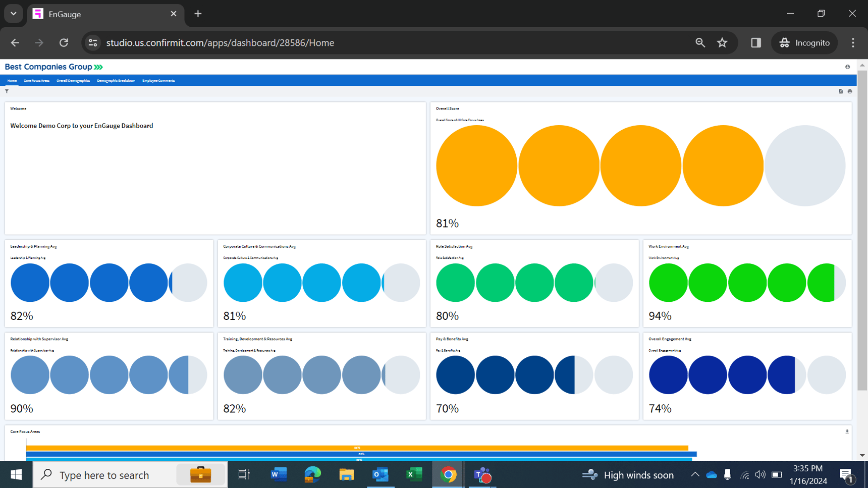This screenshot has height=488, width=868.
Task: Open the user profile icon
Action: [847, 66]
